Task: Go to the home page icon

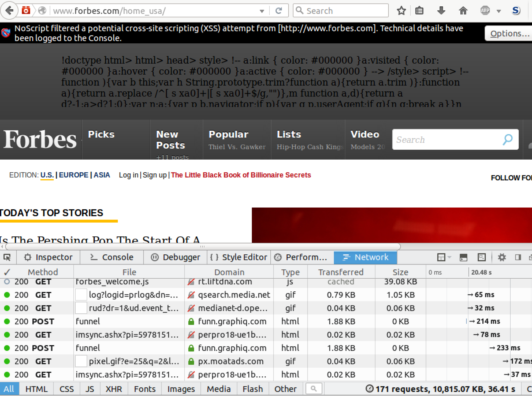Action: [463, 11]
